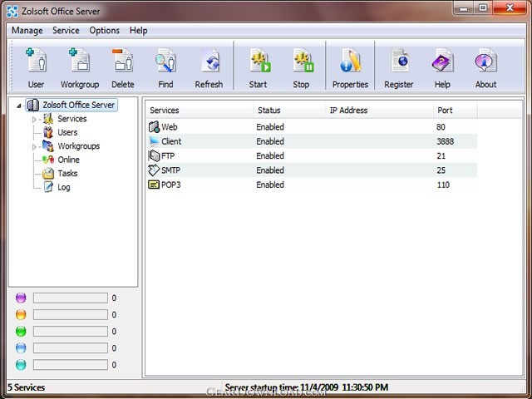This screenshot has height=399, width=532.
Task: Open Properties from the toolbar
Action: coord(350,61)
